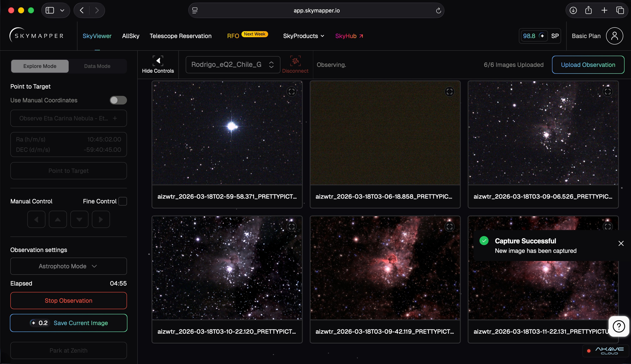
Task: Go to Telescope Reservation page
Action: (180, 36)
